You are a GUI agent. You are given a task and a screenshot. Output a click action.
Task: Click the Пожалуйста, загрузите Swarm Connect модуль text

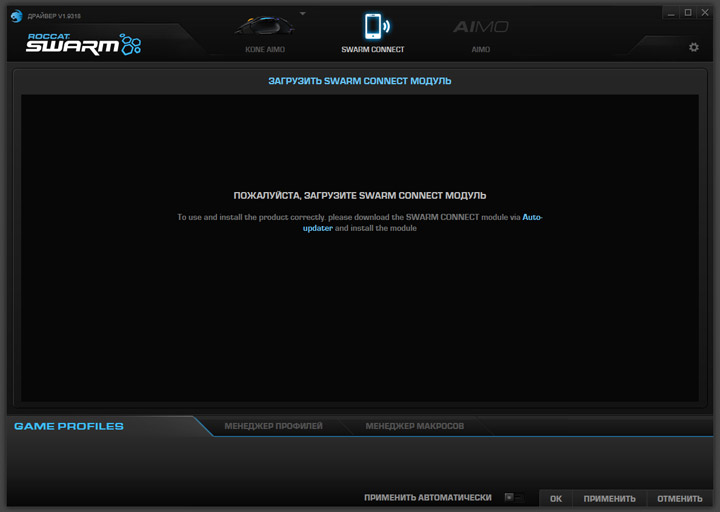click(x=360, y=196)
